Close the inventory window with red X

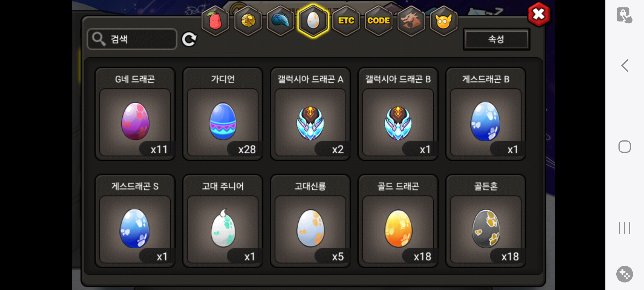(539, 14)
